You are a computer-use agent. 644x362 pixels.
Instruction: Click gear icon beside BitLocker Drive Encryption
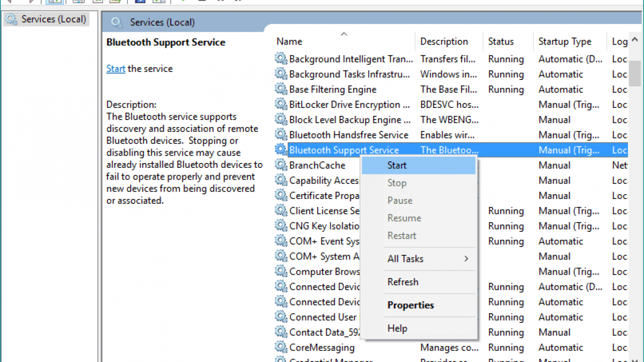(x=281, y=104)
